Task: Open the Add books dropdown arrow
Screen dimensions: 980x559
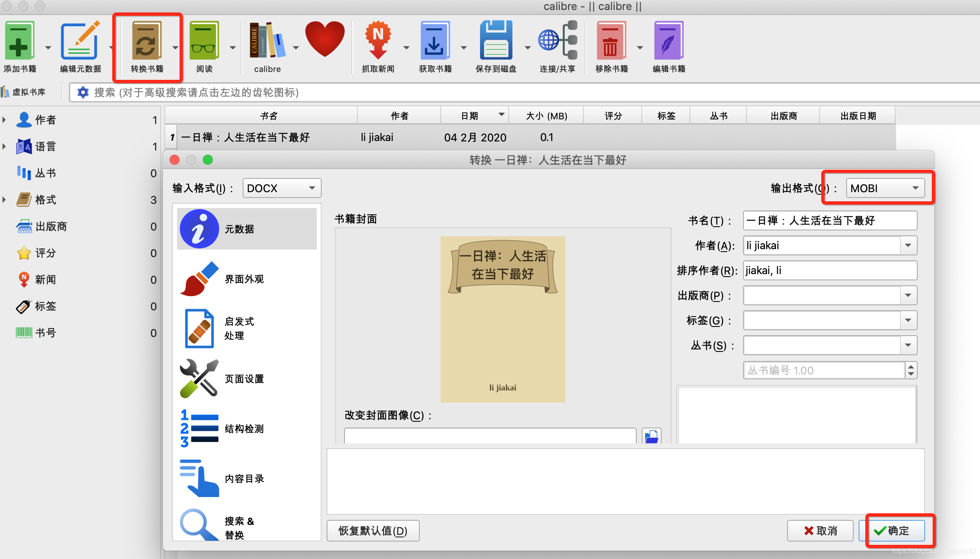Action: click(48, 47)
